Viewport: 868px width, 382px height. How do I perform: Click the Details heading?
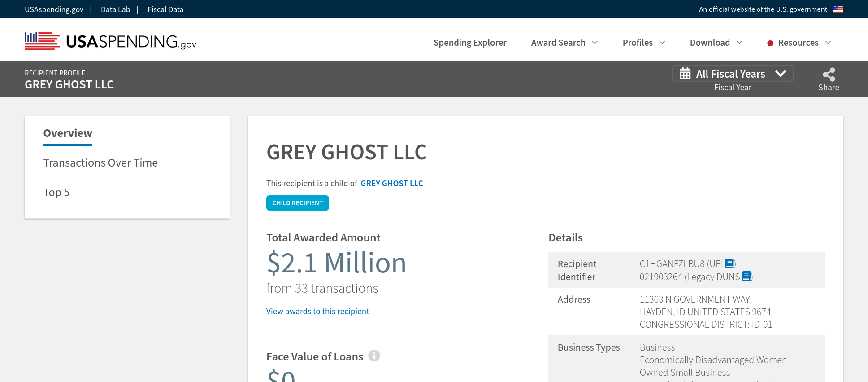click(x=565, y=237)
